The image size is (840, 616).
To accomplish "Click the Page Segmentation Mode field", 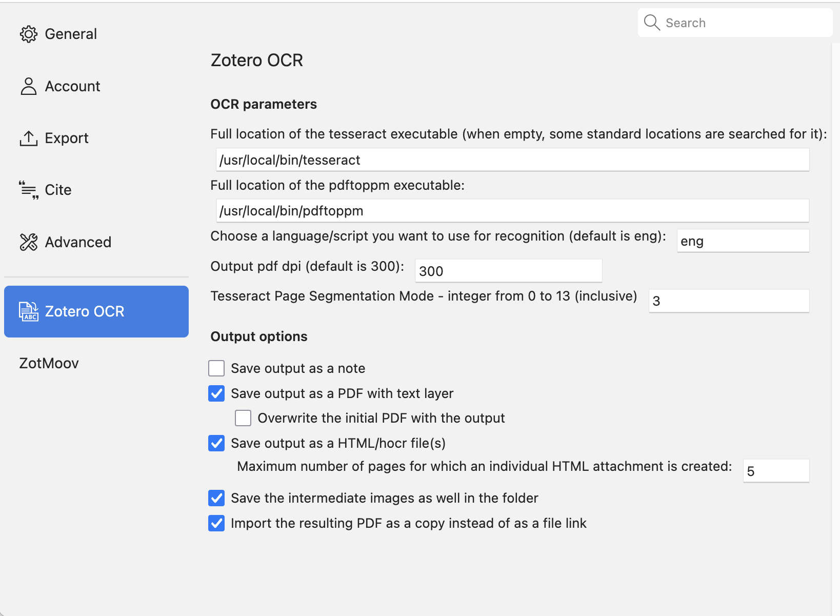I will click(x=729, y=301).
